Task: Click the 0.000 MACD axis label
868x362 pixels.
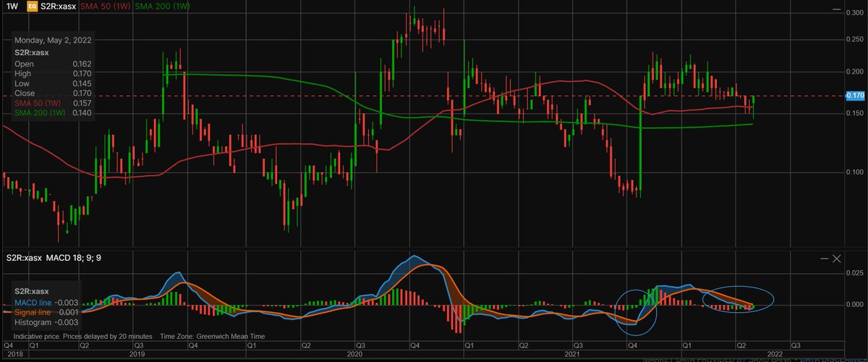Action: (x=854, y=305)
